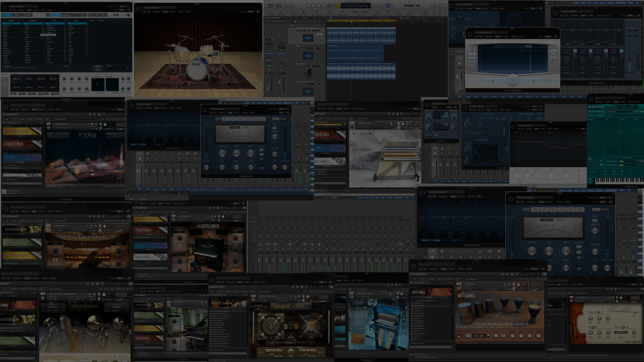Open the Quality dropdown showing Great in Alchemy
Viewport: 644px width, 362px height.
pos(116,15)
